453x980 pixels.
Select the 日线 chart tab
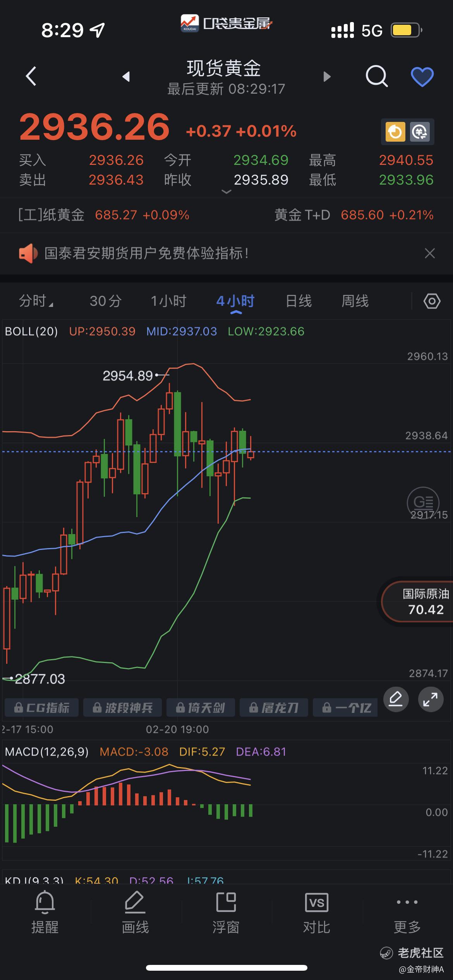[x=299, y=301]
